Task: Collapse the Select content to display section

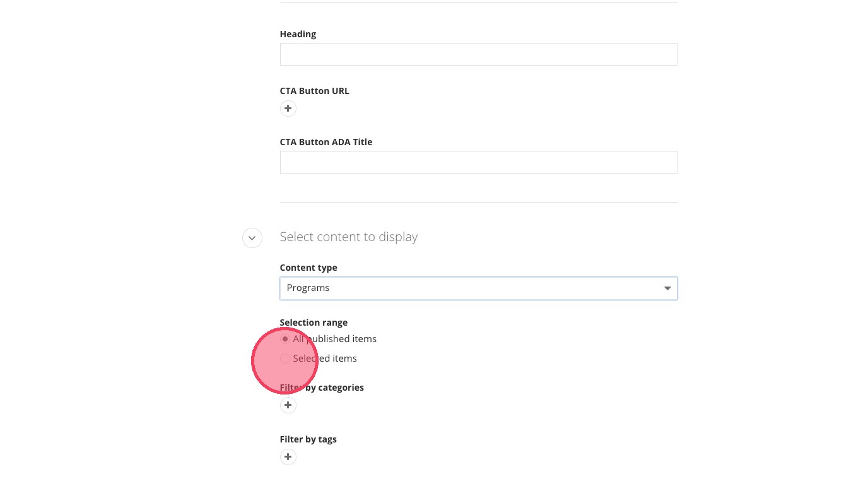Action: pos(252,238)
